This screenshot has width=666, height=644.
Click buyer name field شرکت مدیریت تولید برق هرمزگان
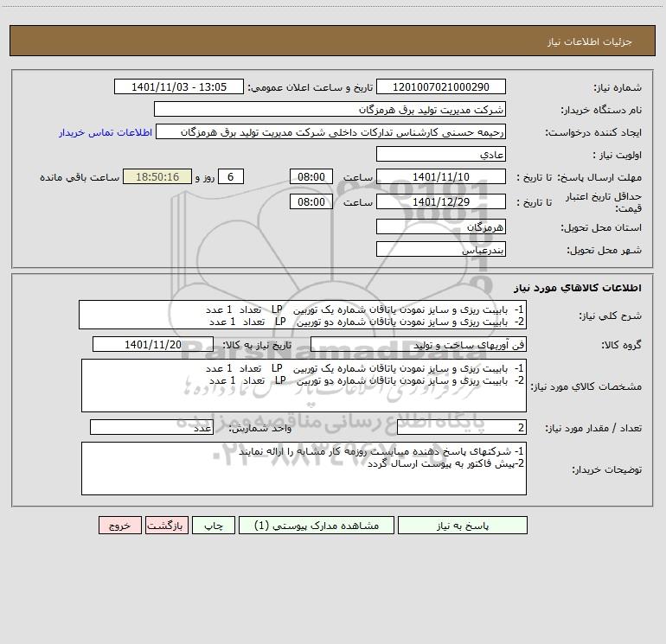pyautogui.click(x=330, y=109)
